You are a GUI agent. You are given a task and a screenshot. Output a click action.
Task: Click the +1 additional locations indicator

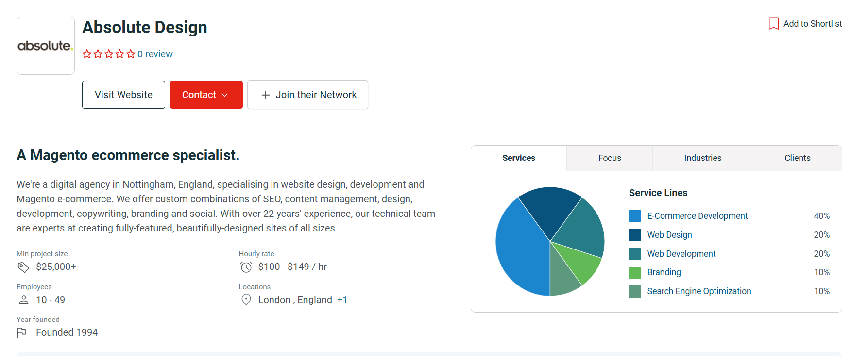(342, 300)
